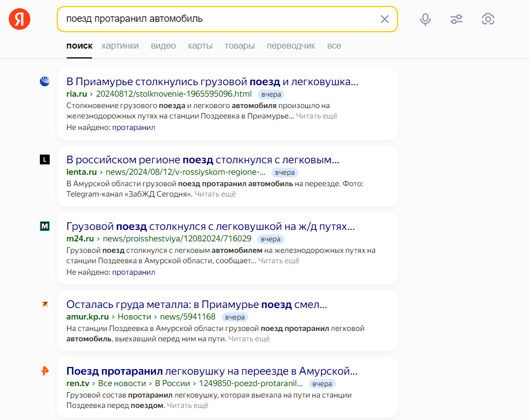This screenshot has width=529, height=420.
Task: Clear the search query with X icon
Action: [x=384, y=19]
